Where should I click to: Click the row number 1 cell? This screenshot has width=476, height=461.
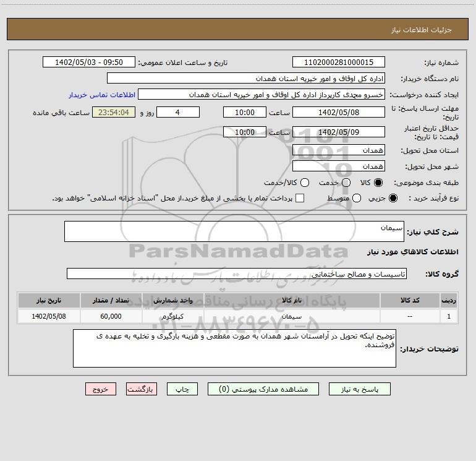pyautogui.click(x=449, y=316)
